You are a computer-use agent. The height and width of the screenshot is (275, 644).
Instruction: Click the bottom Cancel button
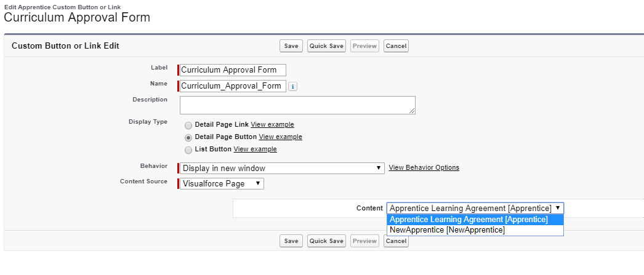point(396,241)
